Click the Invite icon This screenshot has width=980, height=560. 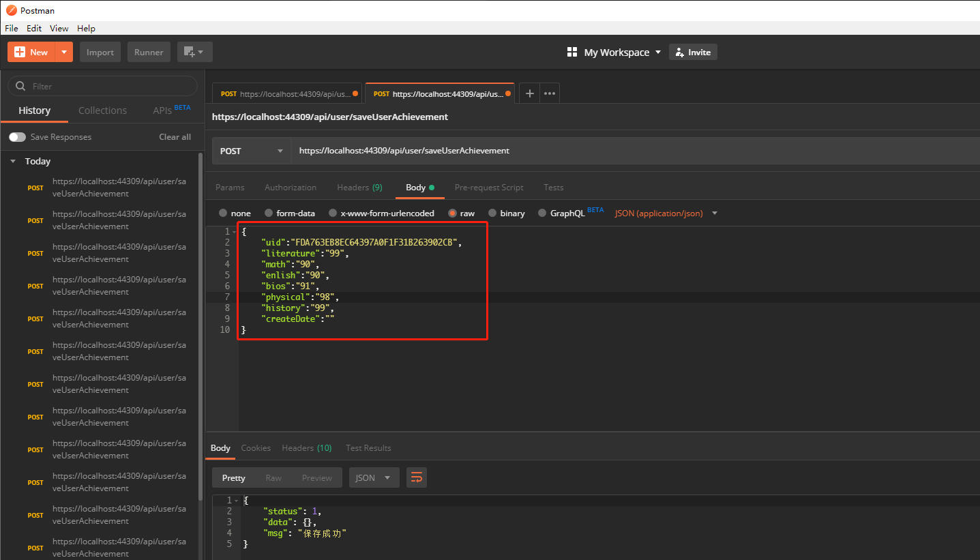tap(680, 52)
